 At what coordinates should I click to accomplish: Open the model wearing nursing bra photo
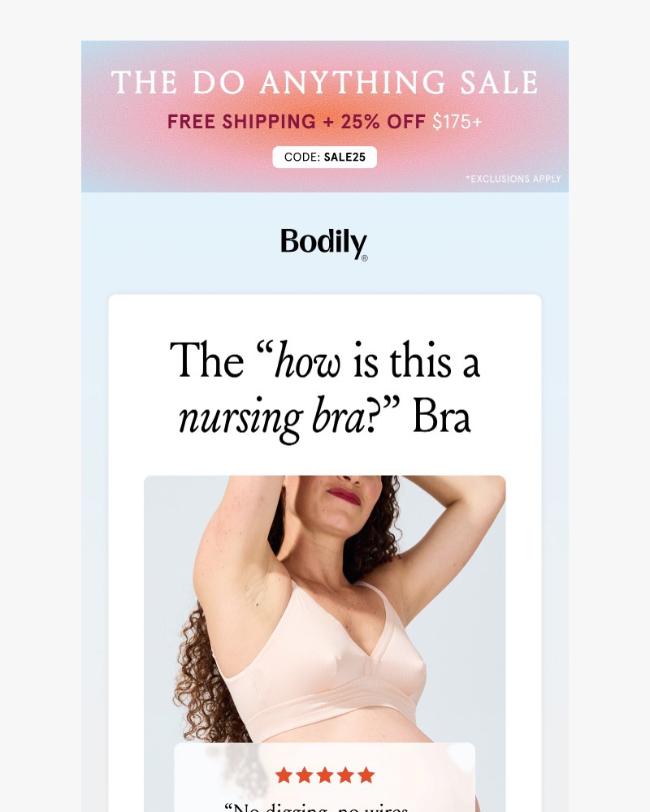pyautogui.click(x=324, y=608)
